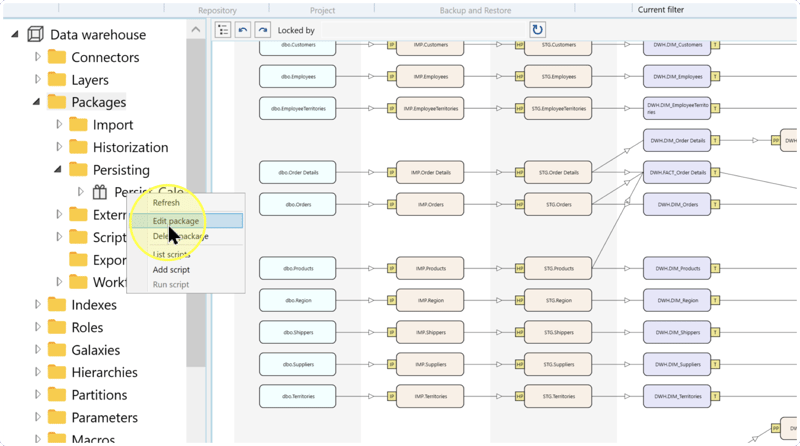Click the Backup and Restore ribbon group
The height and width of the screenshot is (446, 800).
(x=475, y=10)
